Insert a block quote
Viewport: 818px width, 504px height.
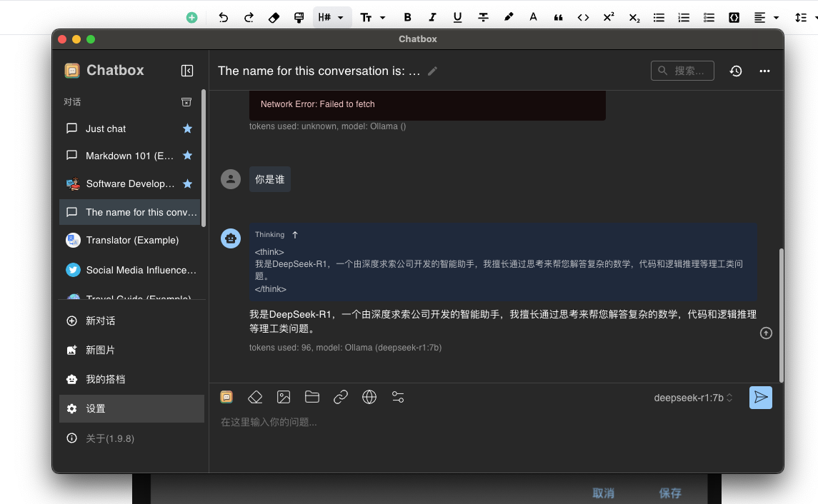pos(558,18)
